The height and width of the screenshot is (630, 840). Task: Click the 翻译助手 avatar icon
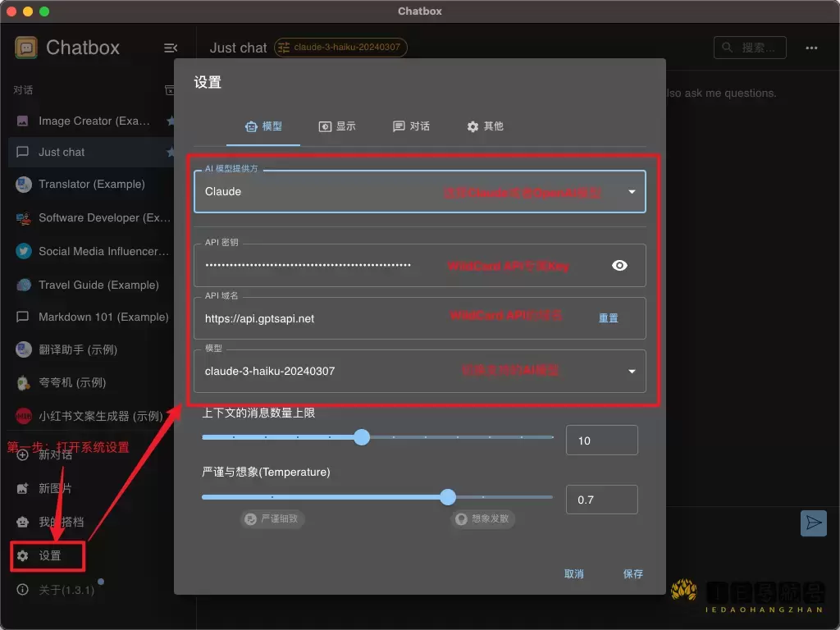tap(24, 349)
